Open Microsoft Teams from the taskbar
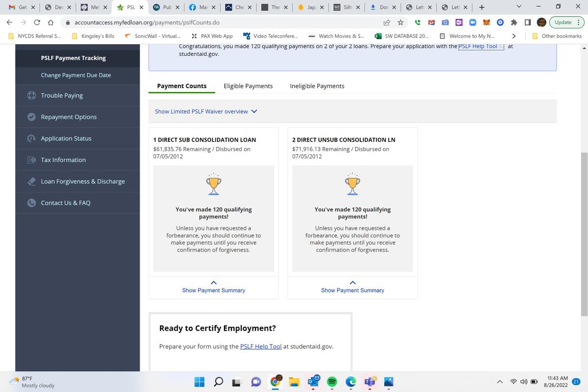This screenshot has height=392, width=588. [370, 381]
